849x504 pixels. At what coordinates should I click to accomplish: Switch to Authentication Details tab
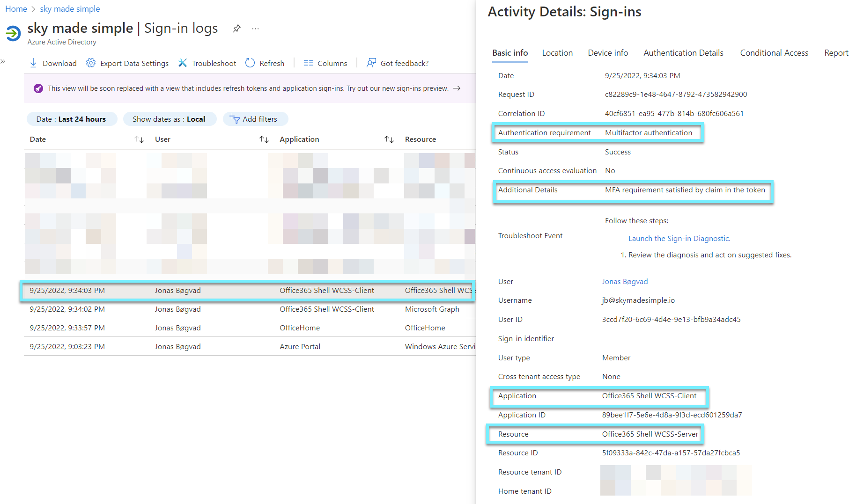[x=683, y=53]
